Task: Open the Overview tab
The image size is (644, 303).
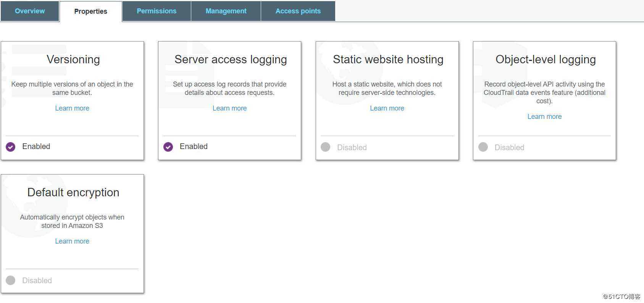Action: [x=30, y=11]
